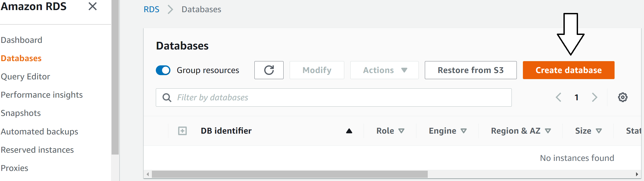Open Query Editor in the sidebar
Screen dimensions: 644x181
pyautogui.click(x=25, y=76)
